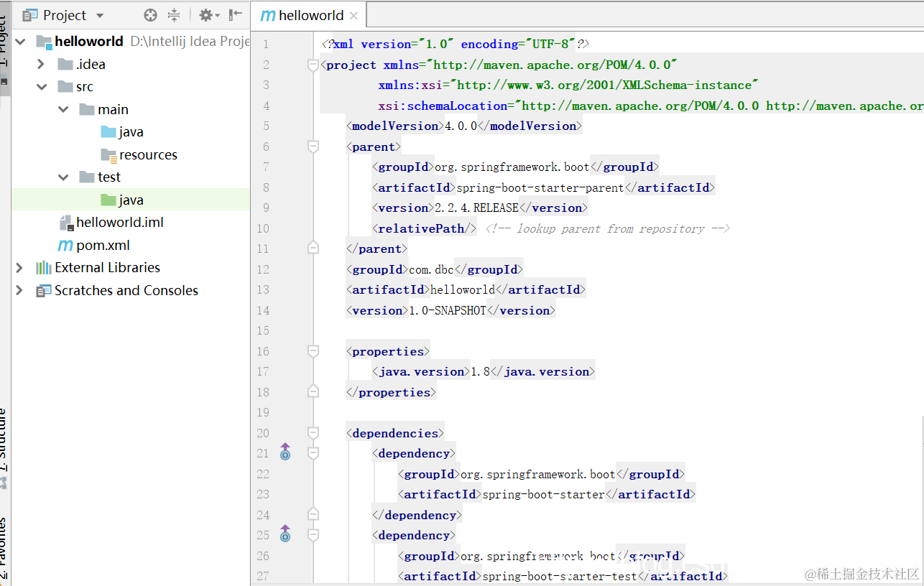Open the Project view dropdown

click(x=99, y=15)
